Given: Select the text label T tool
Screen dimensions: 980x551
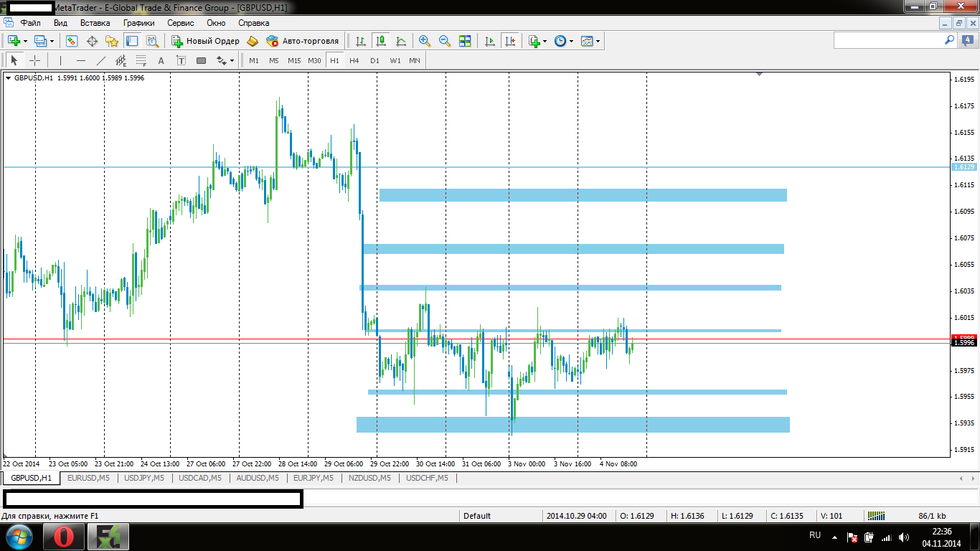Looking at the screenshot, I should point(182,60).
